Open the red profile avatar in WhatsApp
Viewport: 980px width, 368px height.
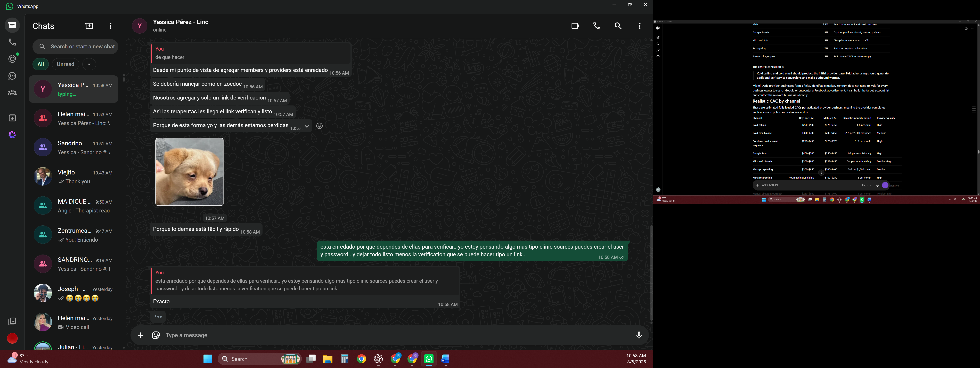(12, 338)
